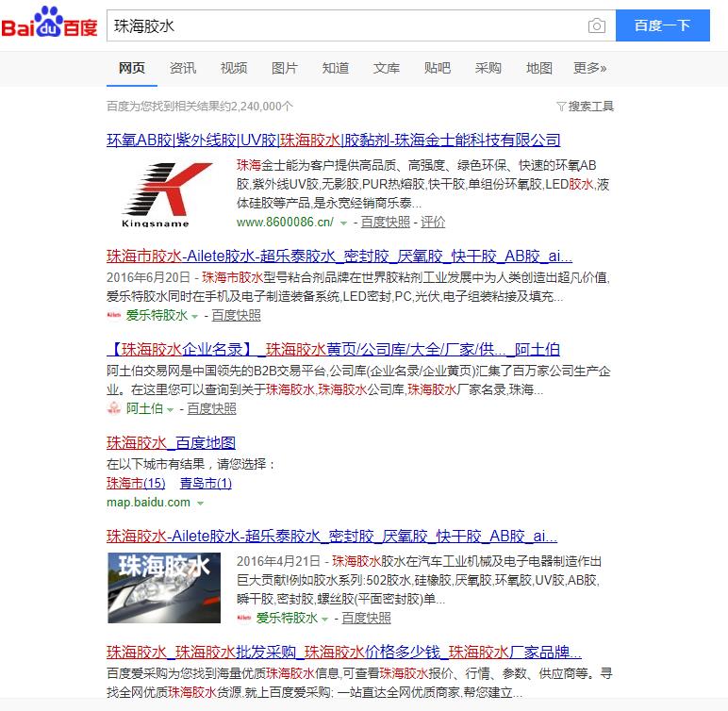Expand dropdown arrow after map.baidu.com

click(x=201, y=503)
